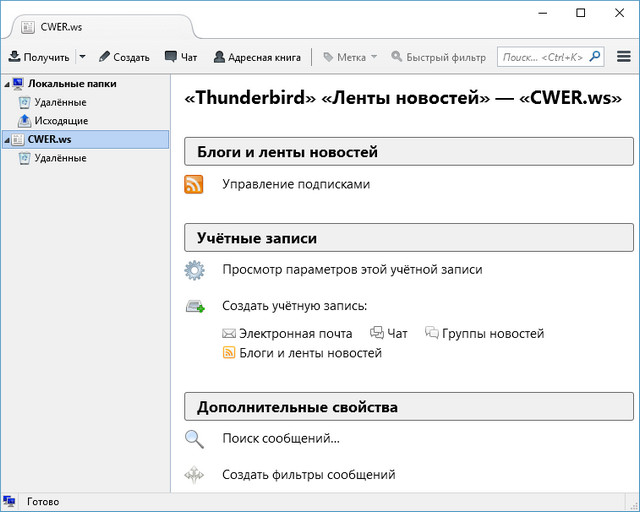Collapse the CWER.ws account tree
The width and height of the screenshot is (640, 512).
click(7, 140)
